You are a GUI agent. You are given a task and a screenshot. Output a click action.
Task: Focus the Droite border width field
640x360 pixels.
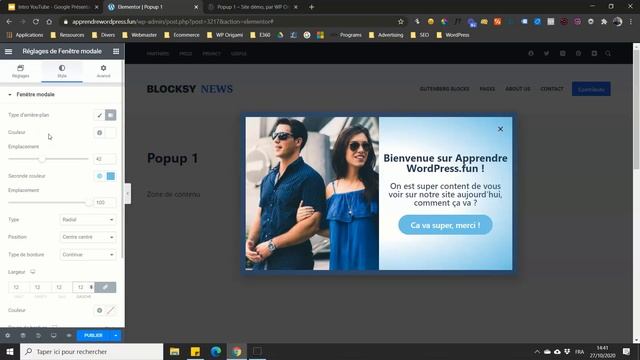(40, 287)
